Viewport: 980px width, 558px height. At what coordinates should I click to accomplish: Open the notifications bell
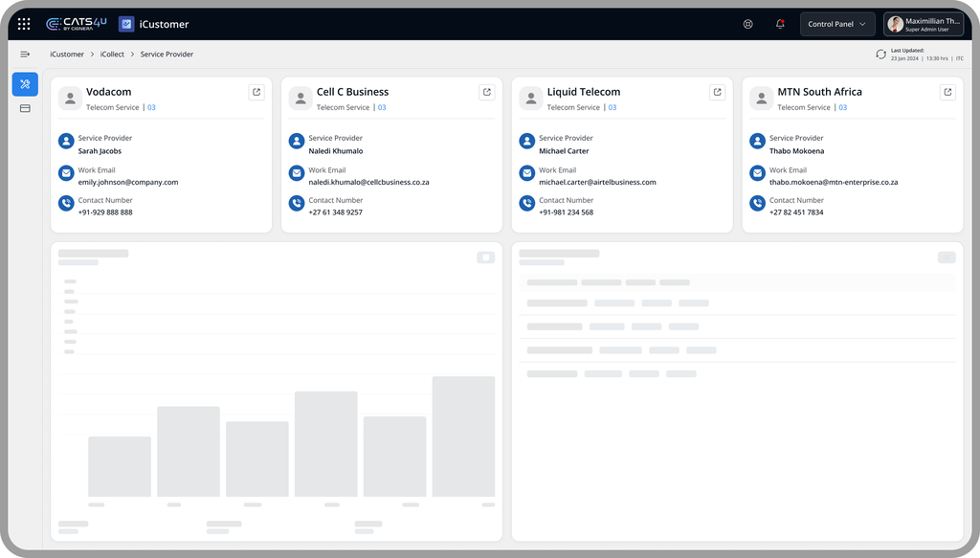pos(780,24)
